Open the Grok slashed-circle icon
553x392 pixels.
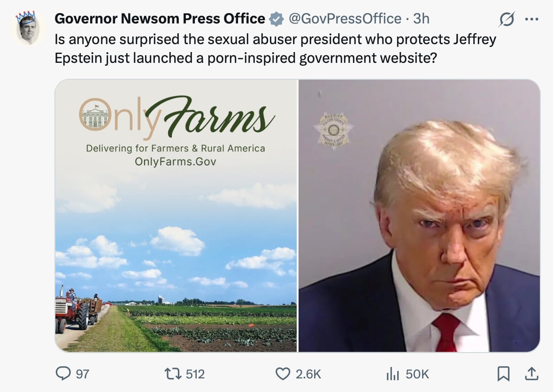(x=507, y=19)
